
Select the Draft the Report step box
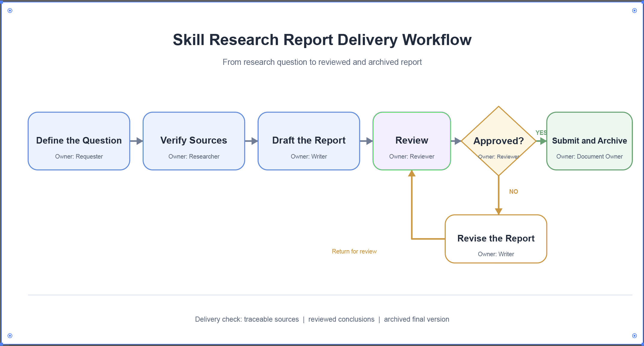309,141
